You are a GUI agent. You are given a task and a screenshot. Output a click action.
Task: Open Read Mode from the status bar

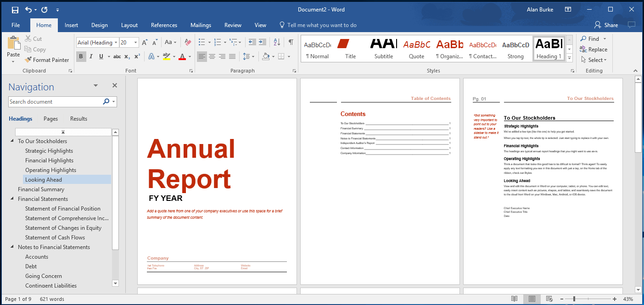coord(514,299)
